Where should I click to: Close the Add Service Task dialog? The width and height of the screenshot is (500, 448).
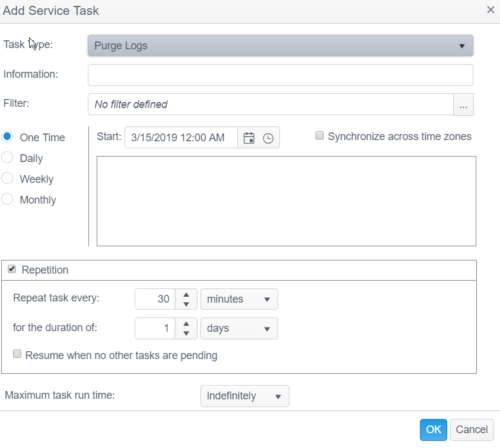[x=491, y=9]
